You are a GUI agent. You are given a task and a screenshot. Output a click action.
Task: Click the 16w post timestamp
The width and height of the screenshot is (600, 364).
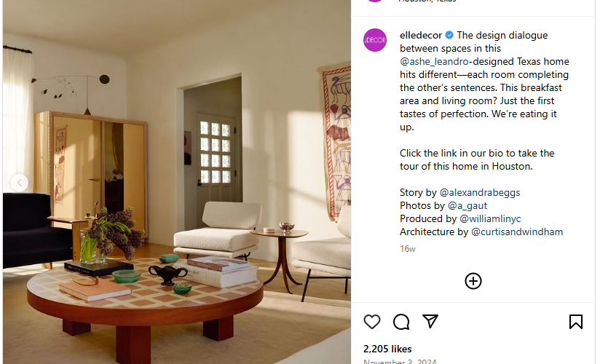(408, 249)
